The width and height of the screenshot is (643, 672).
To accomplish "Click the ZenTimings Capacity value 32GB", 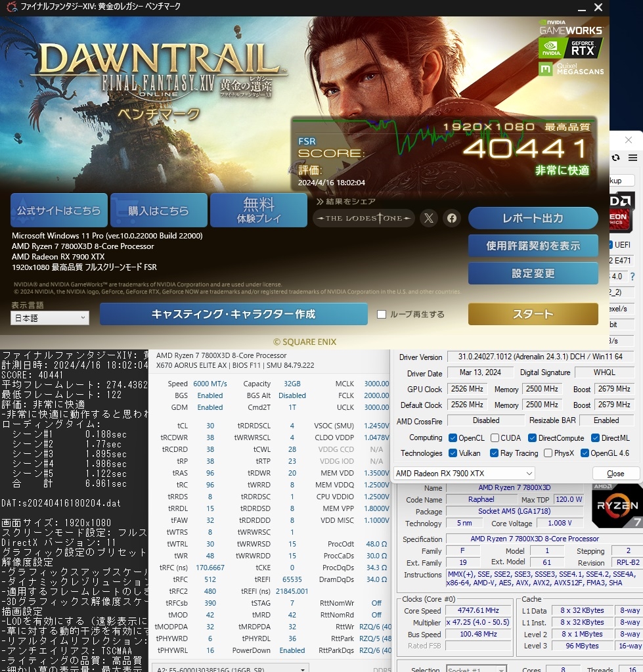I will [292, 384].
